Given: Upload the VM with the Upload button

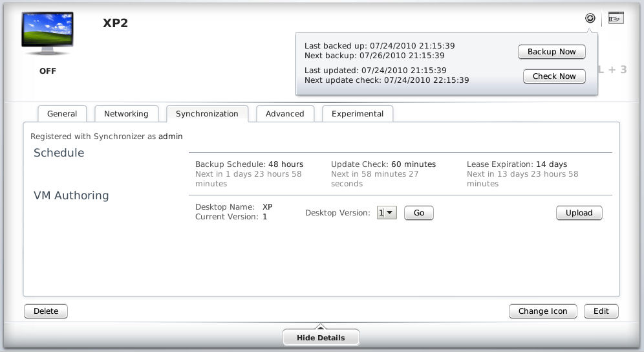Looking at the screenshot, I should [579, 213].
